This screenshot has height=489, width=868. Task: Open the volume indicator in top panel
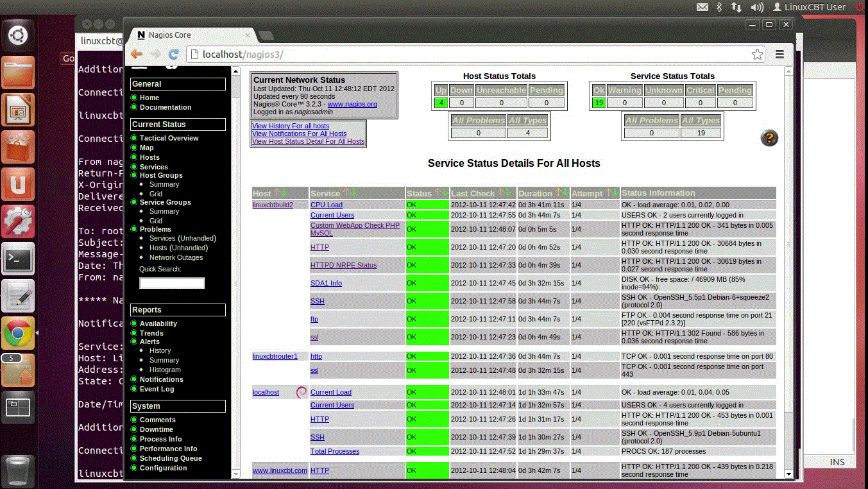(757, 7)
